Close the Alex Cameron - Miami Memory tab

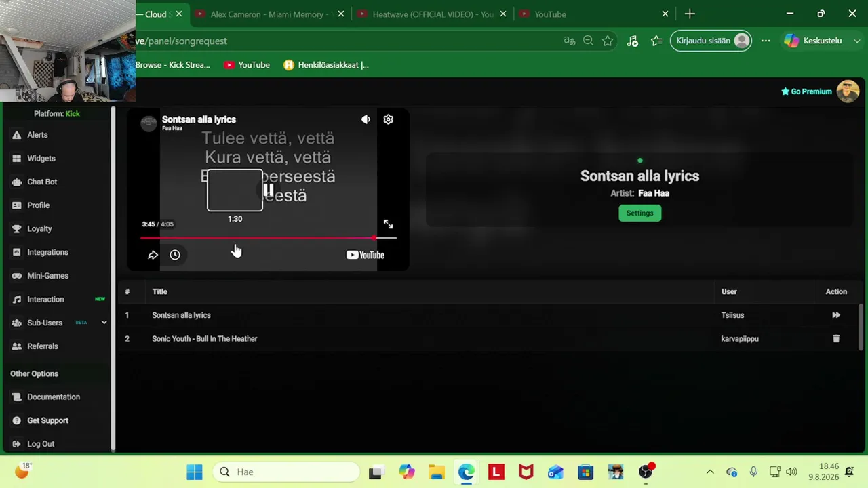tap(341, 14)
